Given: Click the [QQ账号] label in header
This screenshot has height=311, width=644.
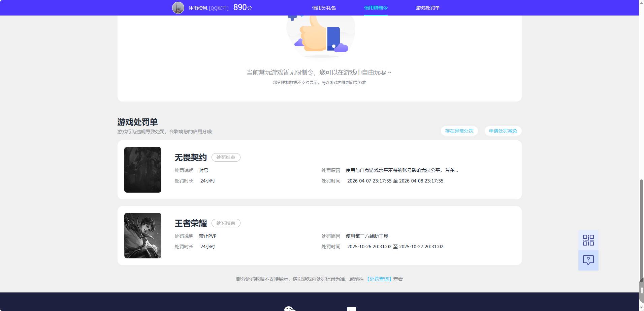Looking at the screenshot, I should click(219, 8).
